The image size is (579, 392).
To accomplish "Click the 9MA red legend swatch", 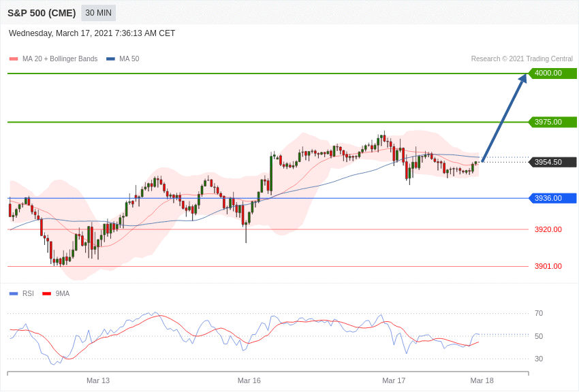I will point(47,294).
